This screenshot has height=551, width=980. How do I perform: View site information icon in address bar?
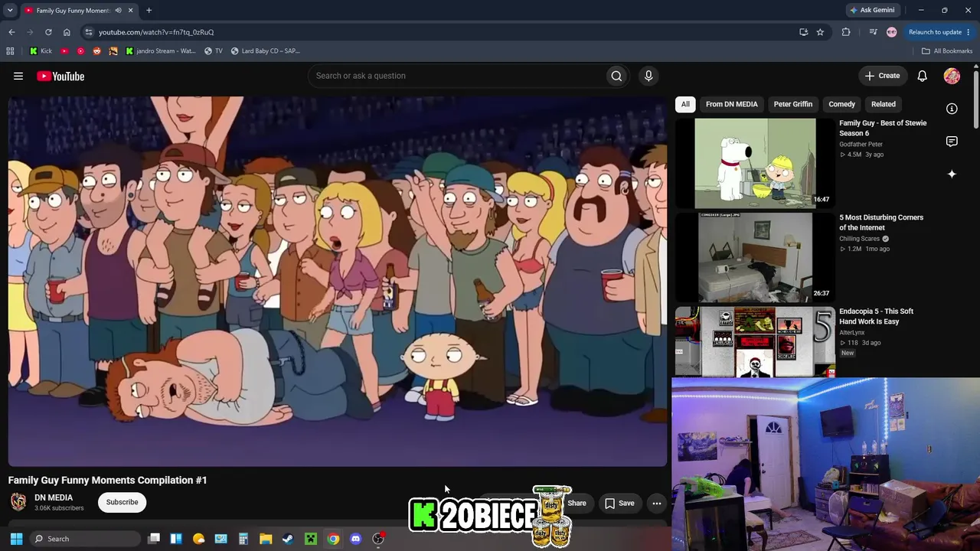pyautogui.click(x=89, y=32)
